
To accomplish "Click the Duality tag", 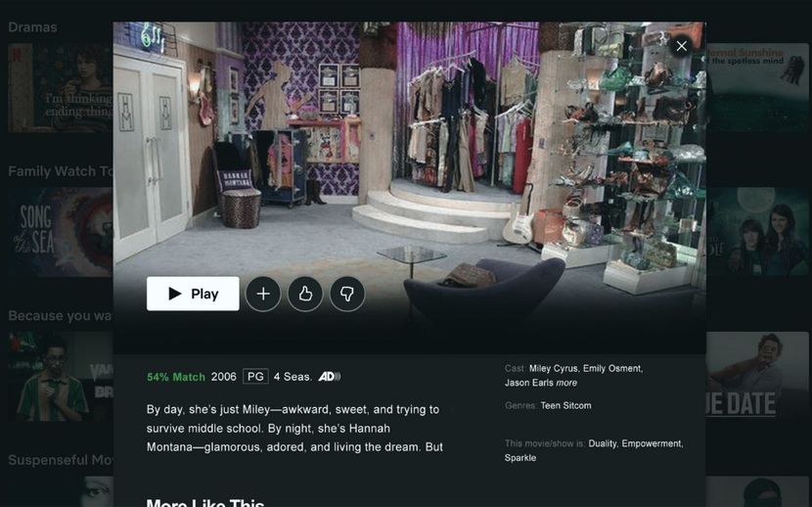I will (602, 443).
